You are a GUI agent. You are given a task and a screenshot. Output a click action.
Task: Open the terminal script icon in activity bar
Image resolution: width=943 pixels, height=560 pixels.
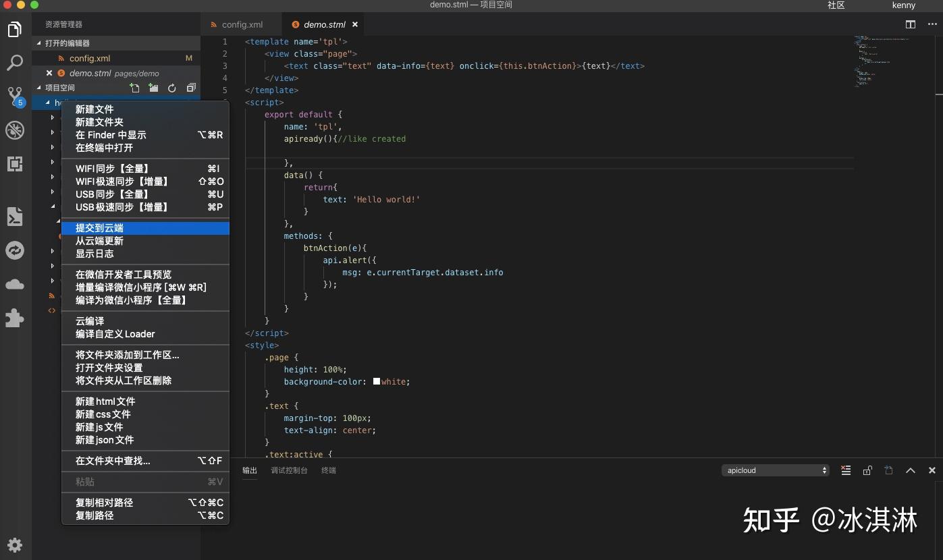pos(15,217)
